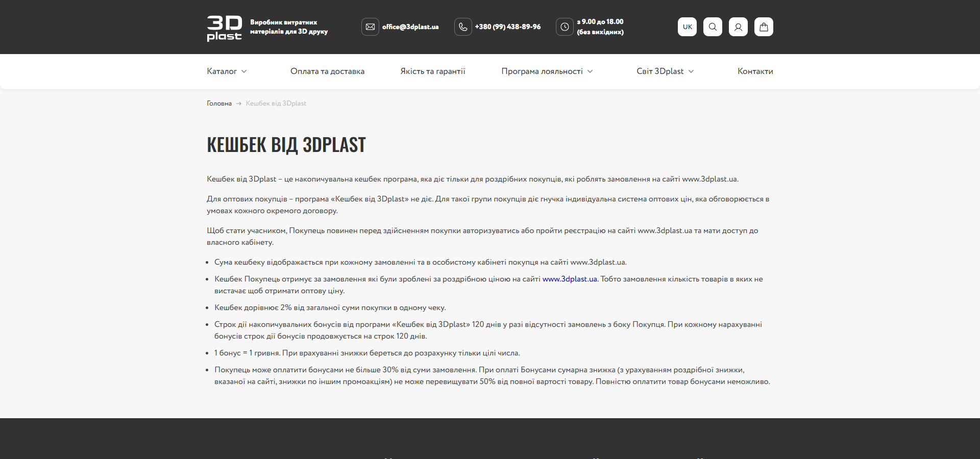
Task: Switch language with the UK button
Action: pyautogui.click(x=687, y=27)
